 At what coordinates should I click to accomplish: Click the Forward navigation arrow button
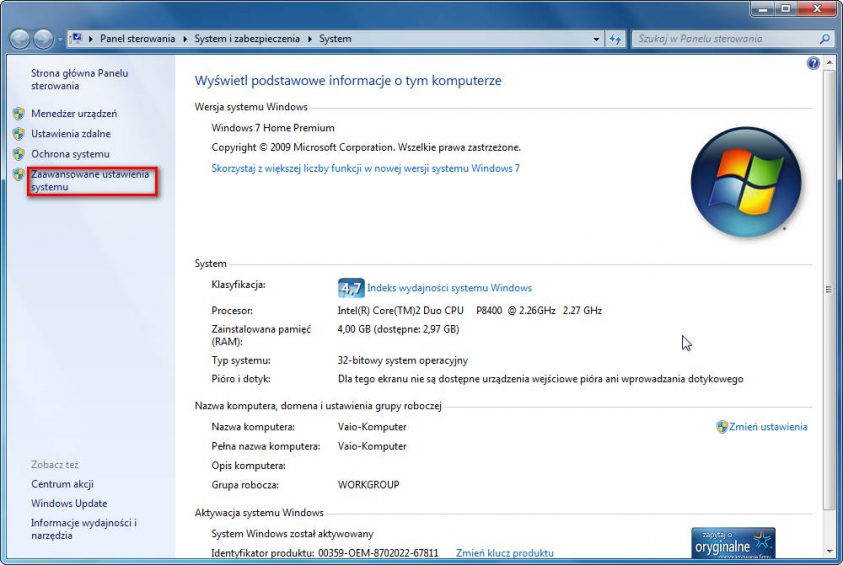tap(44, 39)
